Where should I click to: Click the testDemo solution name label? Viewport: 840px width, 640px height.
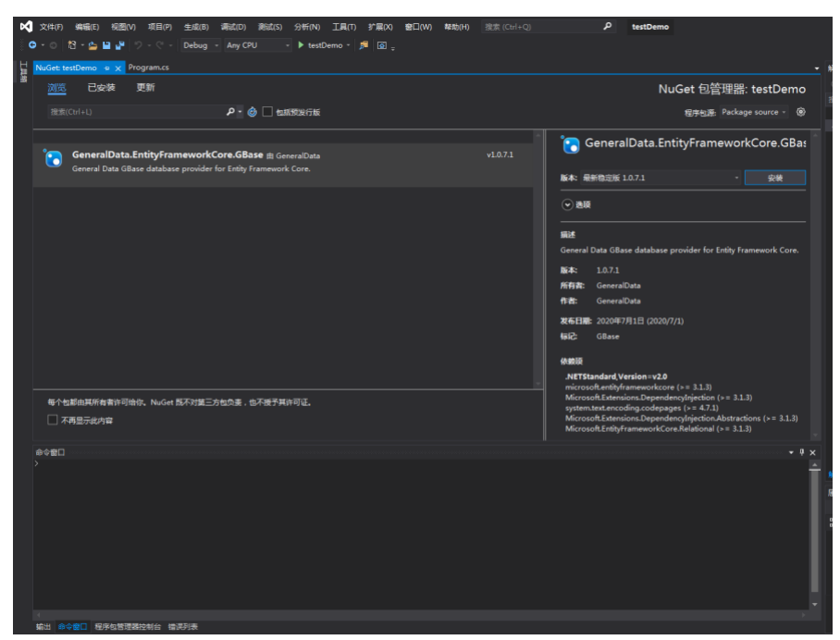[x=649, y=27]
